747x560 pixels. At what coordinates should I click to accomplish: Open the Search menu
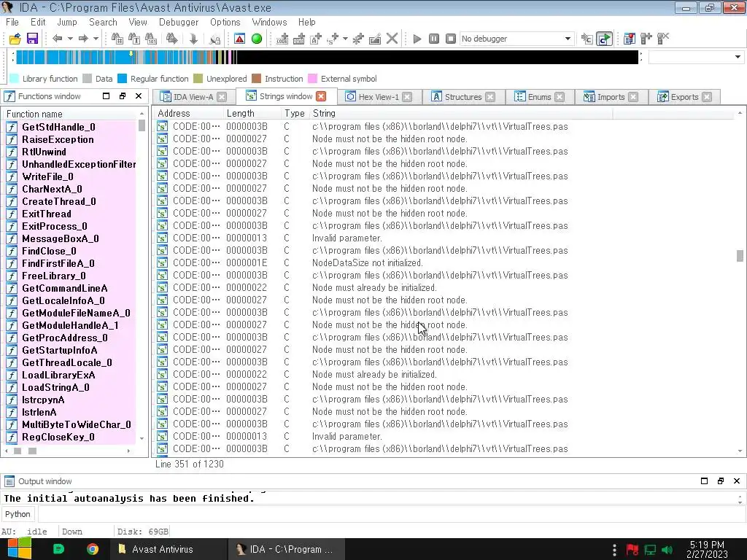pyautogui.click(x=103, y=22)
